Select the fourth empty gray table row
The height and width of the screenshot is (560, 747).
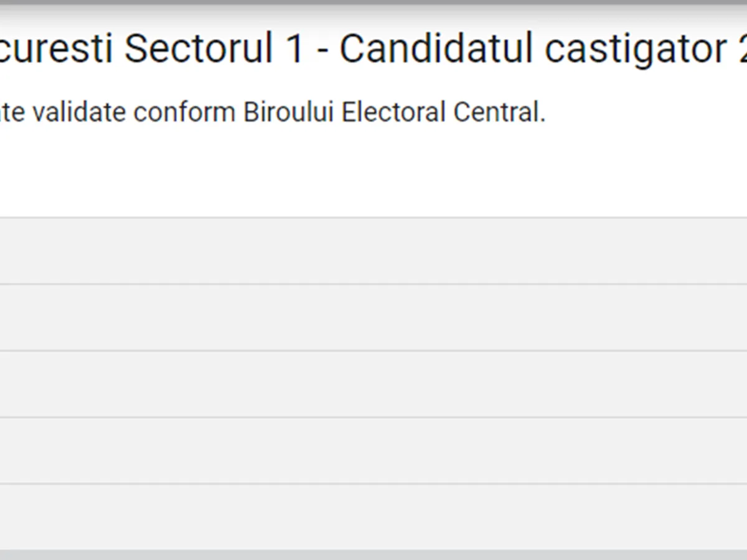[374, 450]
